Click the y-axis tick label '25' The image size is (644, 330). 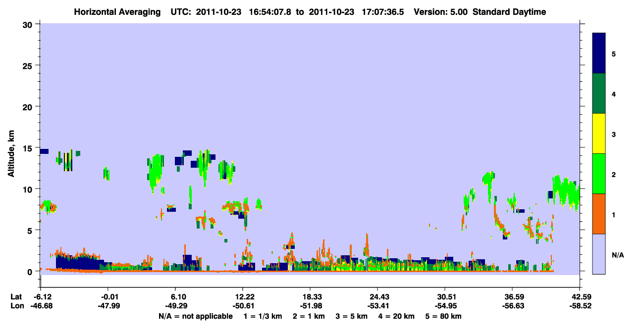(x=29, y=66)
